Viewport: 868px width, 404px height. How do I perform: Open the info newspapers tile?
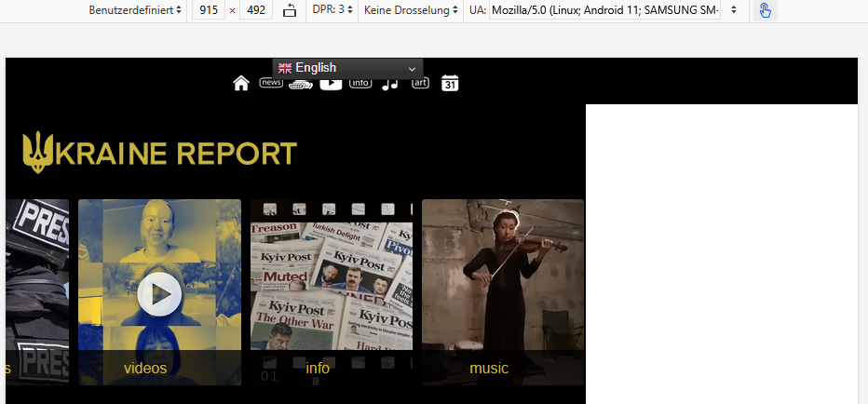pos(332,292)
